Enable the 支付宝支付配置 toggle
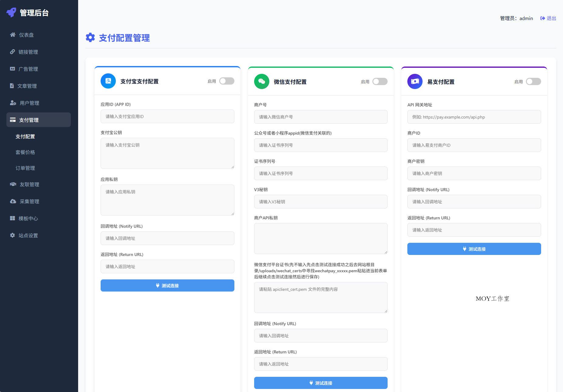Screen dimensions: 563x392 [226, 81]
